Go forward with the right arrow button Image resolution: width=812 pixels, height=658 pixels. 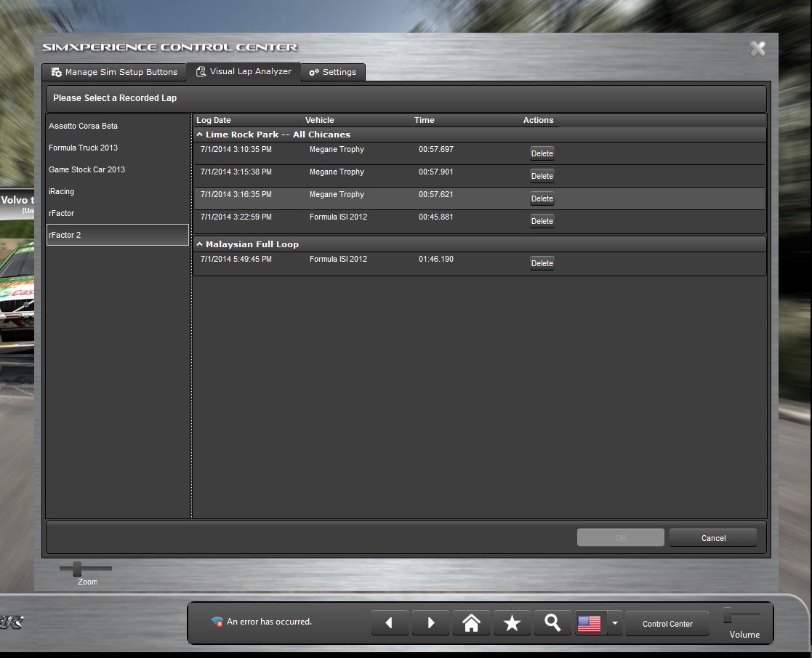click(x=430, y=623)
